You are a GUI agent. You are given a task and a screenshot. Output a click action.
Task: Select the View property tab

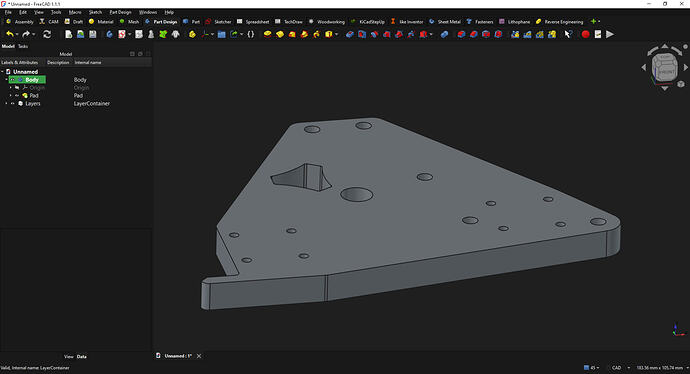coord(68,356)
